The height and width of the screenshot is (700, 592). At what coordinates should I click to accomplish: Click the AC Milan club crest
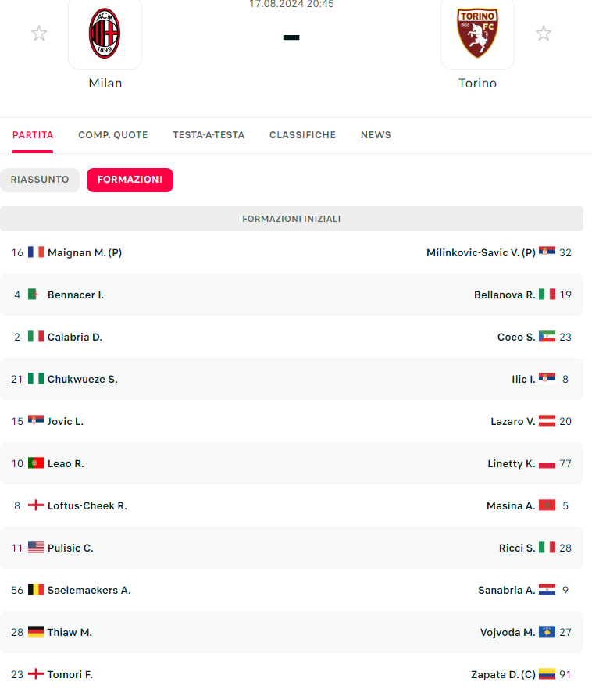click(105, 34)
